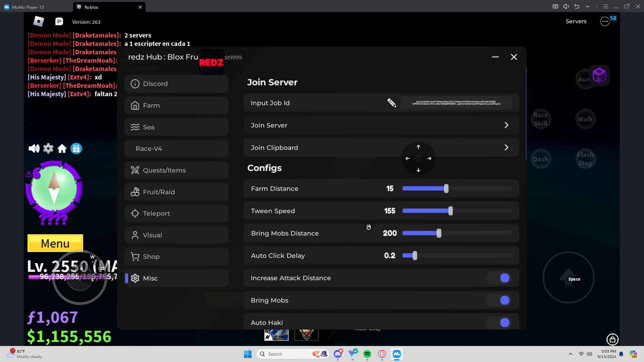The image size is (644, 362).
Task: Click MuMu rotate back arrow icon
Action: pyautogui.click(x=577, y=6)
